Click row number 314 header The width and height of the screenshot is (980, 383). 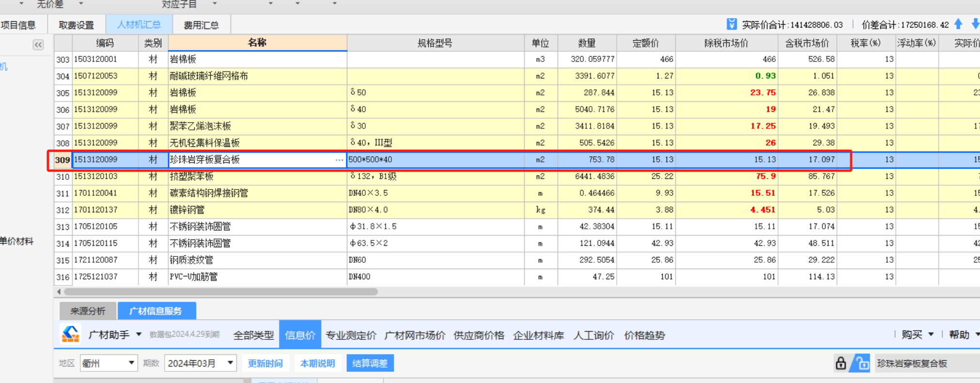click(x=63, y=243)
